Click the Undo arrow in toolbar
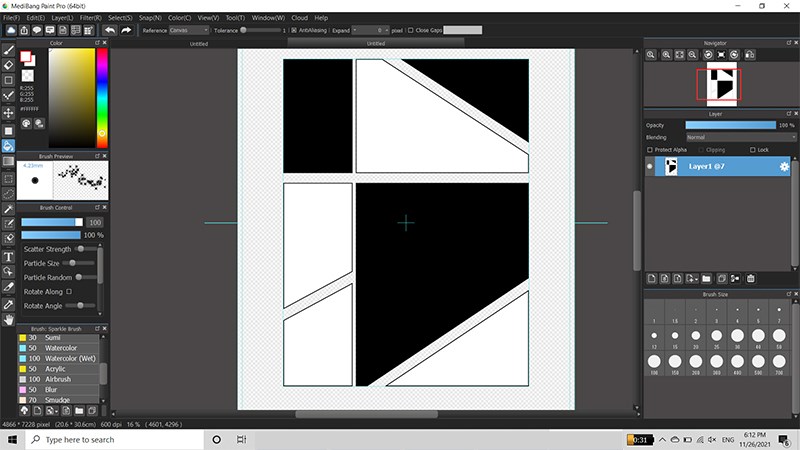Viewport: 800px width, 450px height. [x=109, y=30]
